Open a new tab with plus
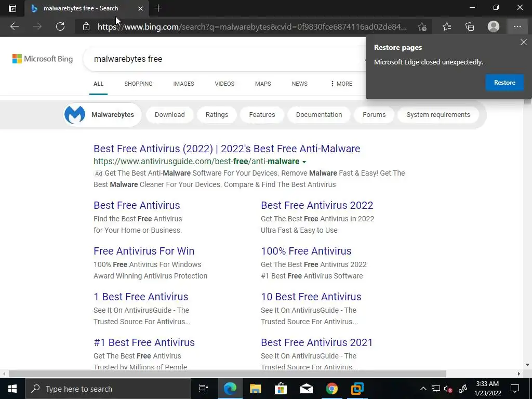 (x=158, y=8)
